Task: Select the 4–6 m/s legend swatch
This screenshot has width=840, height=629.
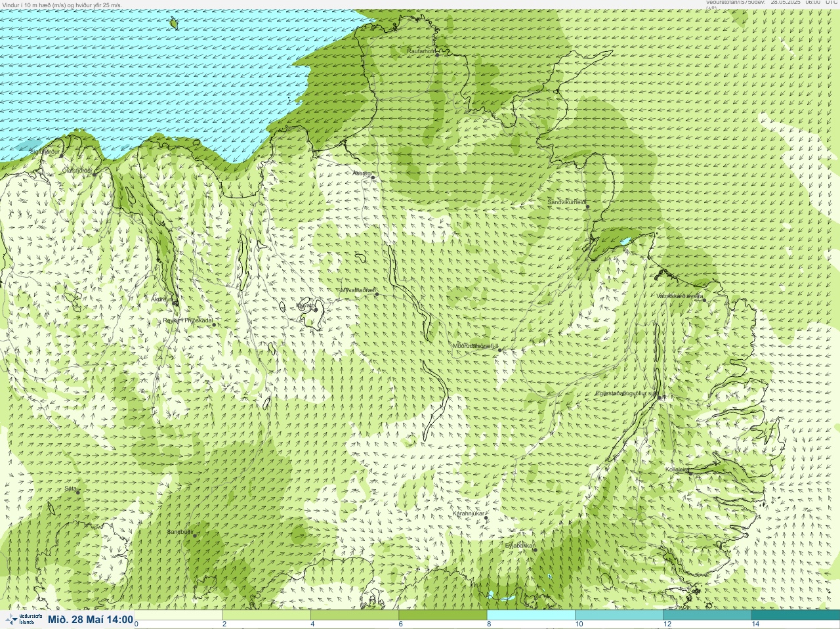Action: [354, 615]
